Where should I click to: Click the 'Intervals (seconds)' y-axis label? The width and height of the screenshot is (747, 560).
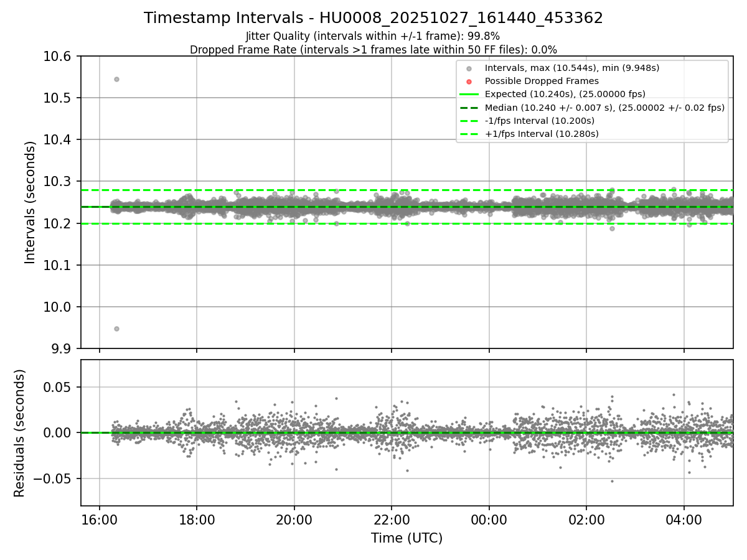pos(31,202)
